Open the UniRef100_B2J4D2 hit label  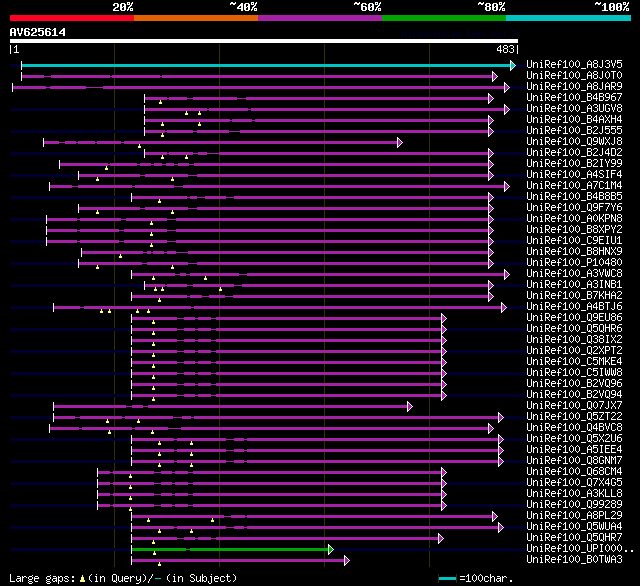[x=574, y=153]
